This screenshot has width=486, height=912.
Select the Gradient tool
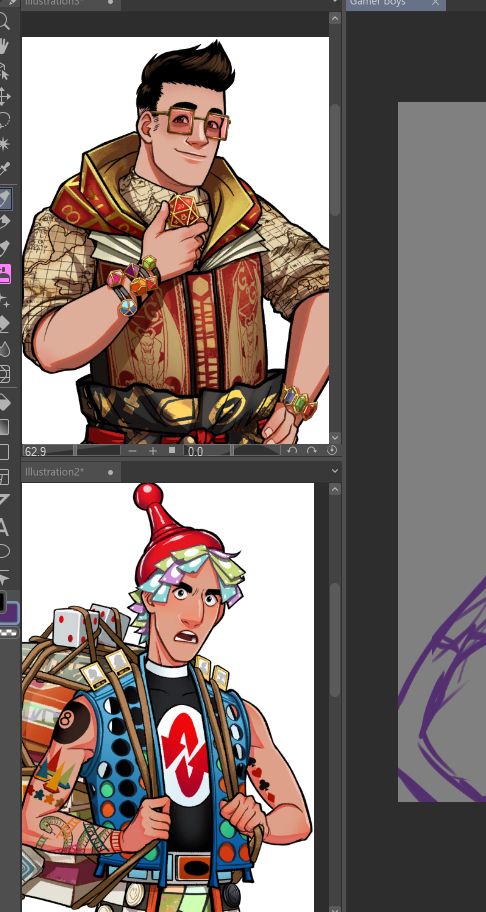5,427
